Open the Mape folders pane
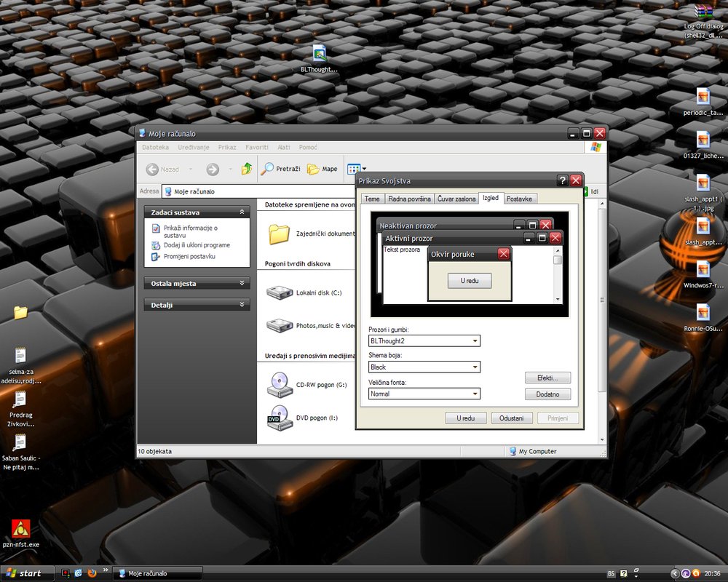The width and height of the screenshot is (728, 582). pos(322,169)
